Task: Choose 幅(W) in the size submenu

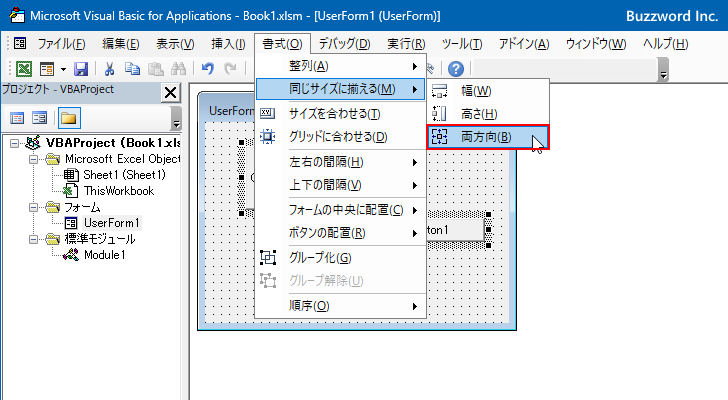Action: coord(488,91)
